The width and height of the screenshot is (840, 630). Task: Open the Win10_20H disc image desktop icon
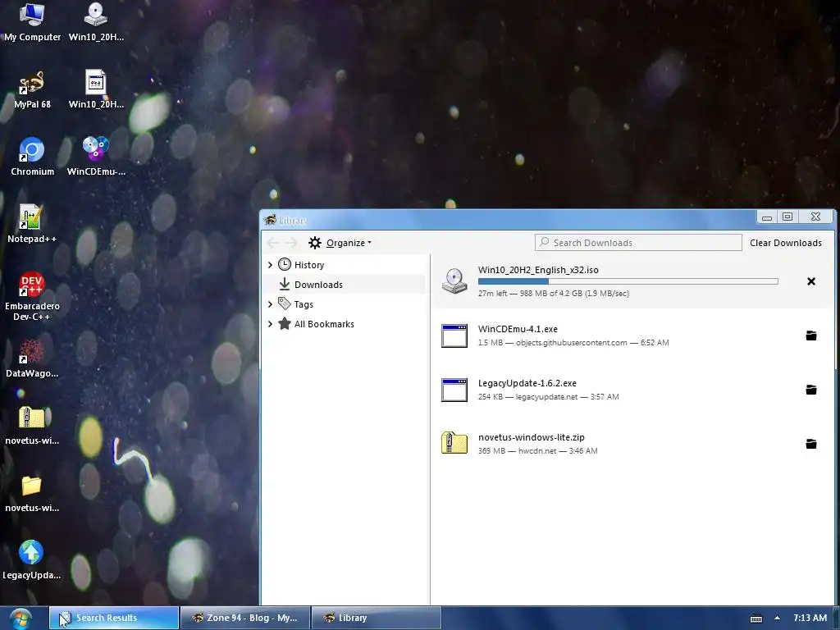(x=96, y=22)
